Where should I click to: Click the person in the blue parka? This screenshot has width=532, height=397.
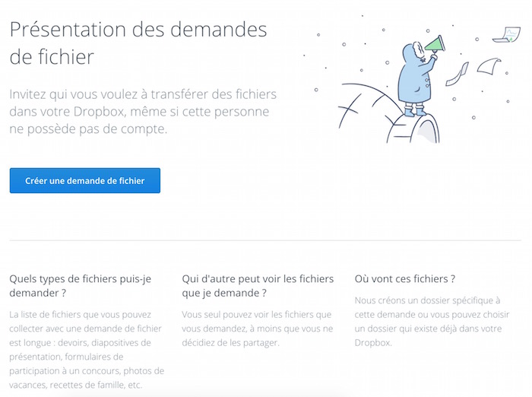tap(417, 78)
